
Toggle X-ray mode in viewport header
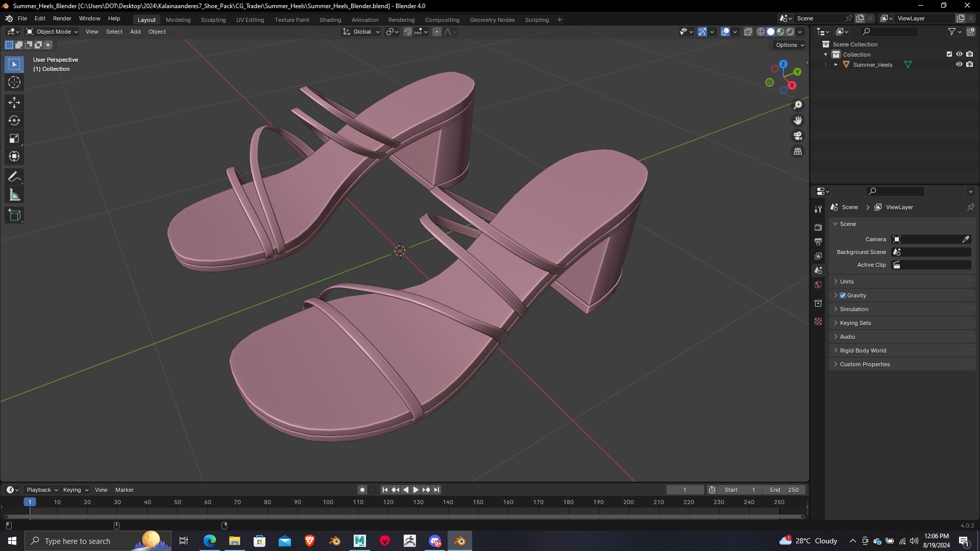pos(748,32)
